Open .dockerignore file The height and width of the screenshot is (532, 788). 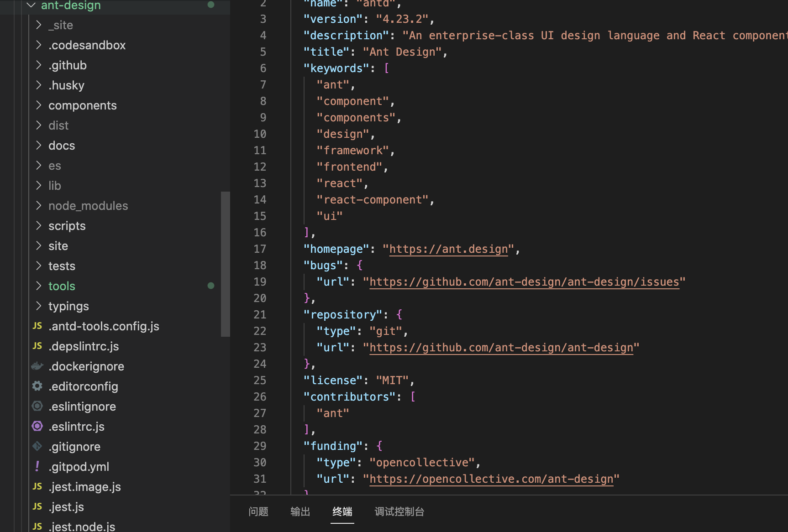[86, 366]
